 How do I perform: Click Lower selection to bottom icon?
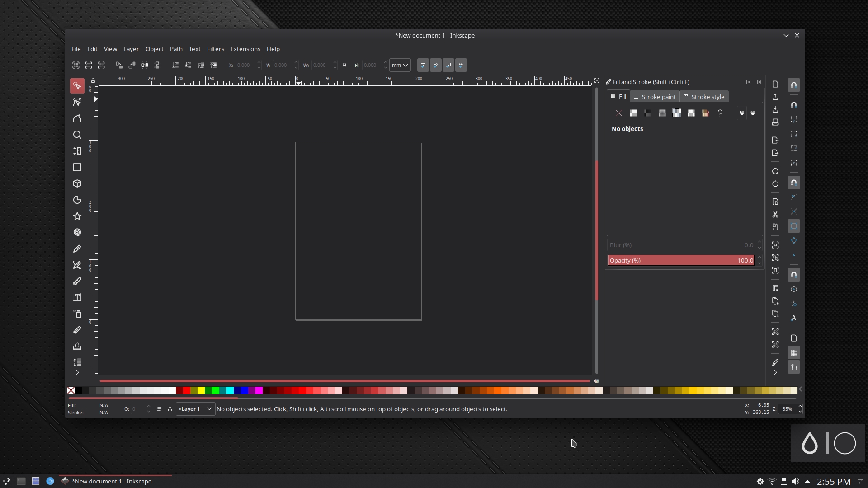tap(175, 65)
